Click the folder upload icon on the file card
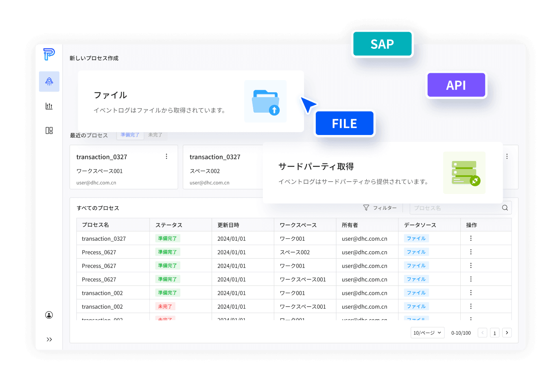560x392 pixels. (265, 101)
